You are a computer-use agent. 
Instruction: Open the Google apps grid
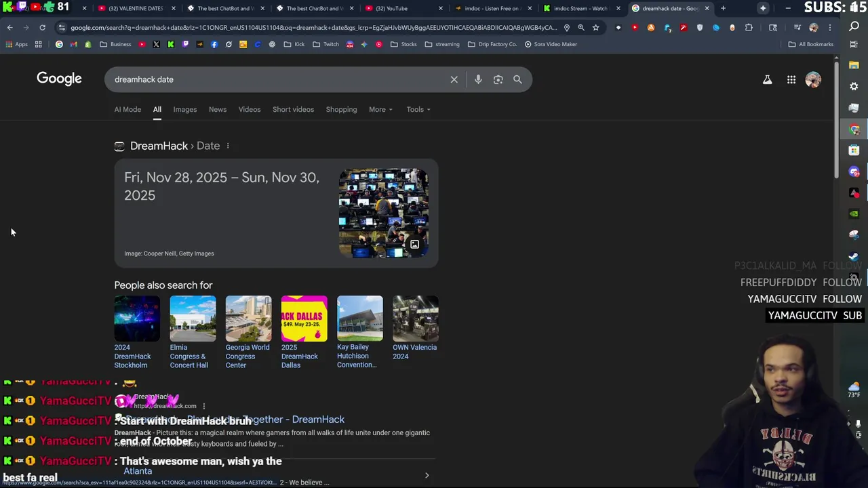[x=791, y=79]
